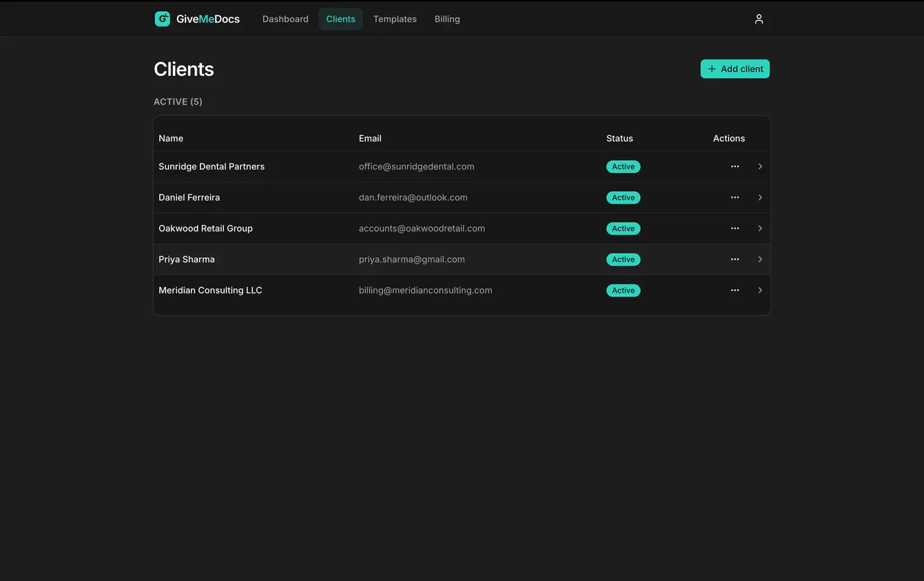This screenshot has width=924, height=581.
Task: Click email billing@meridianconsulting.com
Action: click(x=425, y=291)
